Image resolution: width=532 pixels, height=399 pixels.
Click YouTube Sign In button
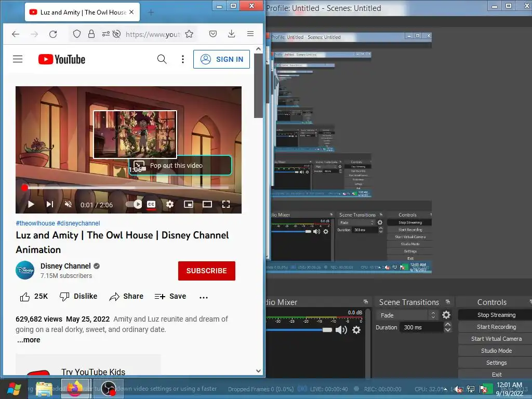pos(221,59)
